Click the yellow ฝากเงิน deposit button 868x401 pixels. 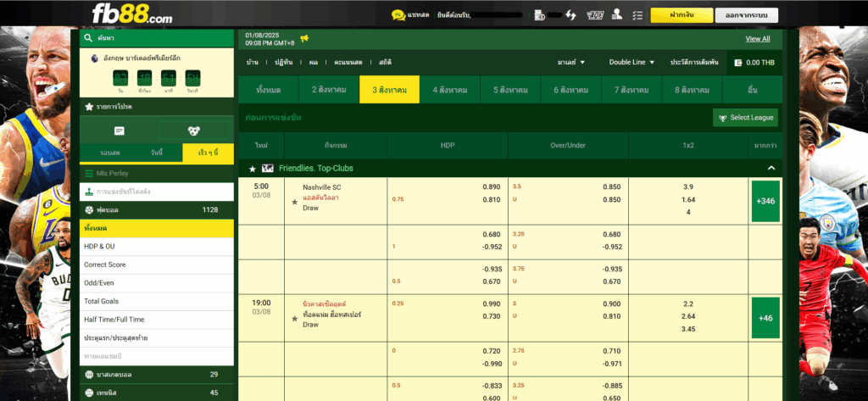(x=682, y=15)
